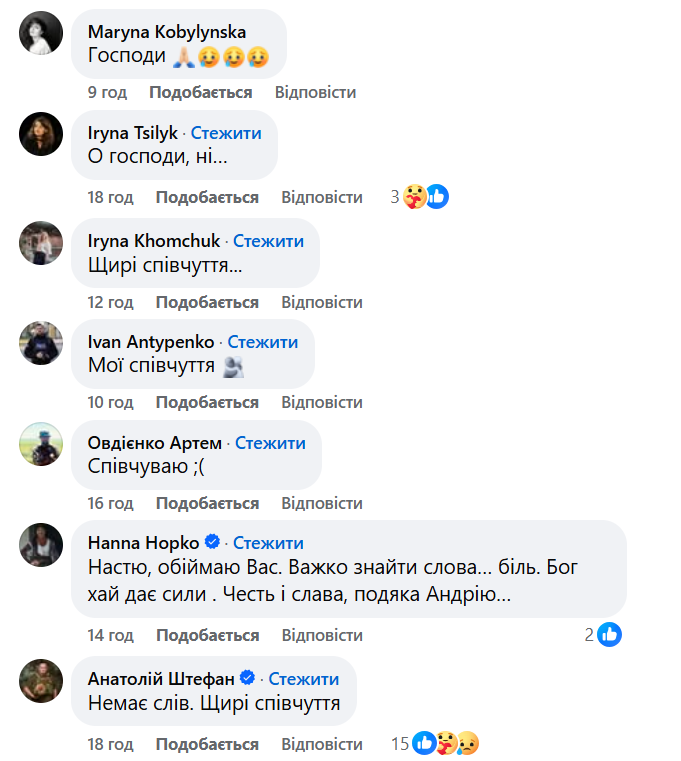
Task: Reply to Ivan Antypenko's comment
Action: [x=321, y=402]
